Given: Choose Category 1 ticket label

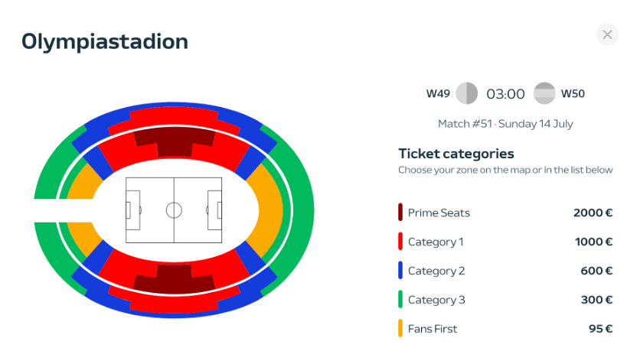Looking at the screenshot, I should 436,242.
